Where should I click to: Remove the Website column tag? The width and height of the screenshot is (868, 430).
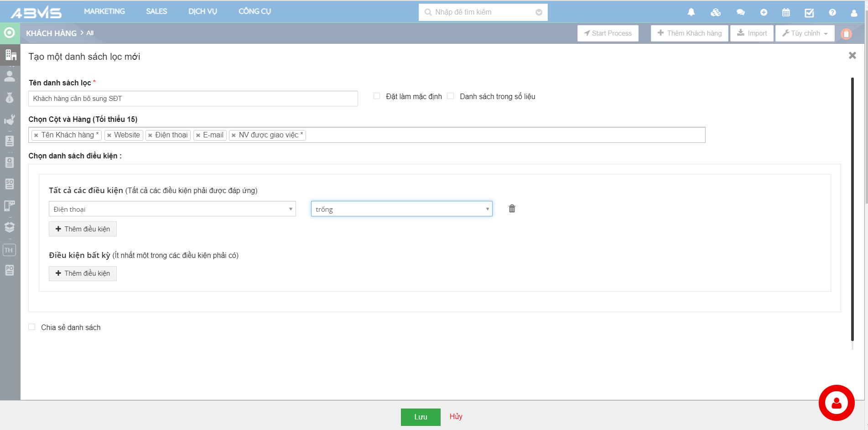(109, 135)
